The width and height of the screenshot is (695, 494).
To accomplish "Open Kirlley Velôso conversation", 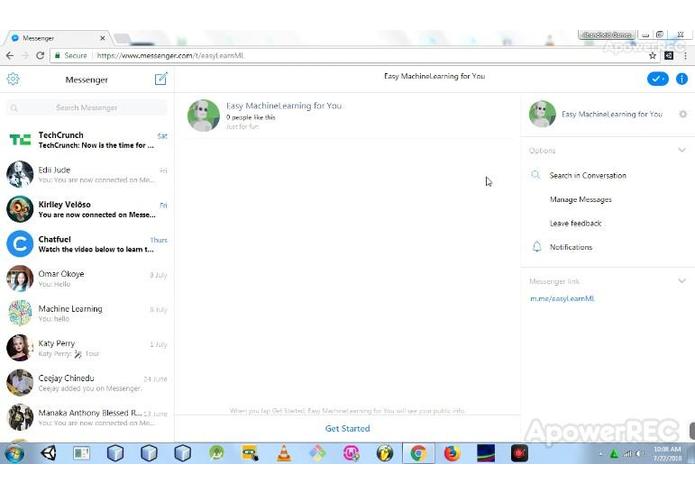I will (x=87, y=209).
